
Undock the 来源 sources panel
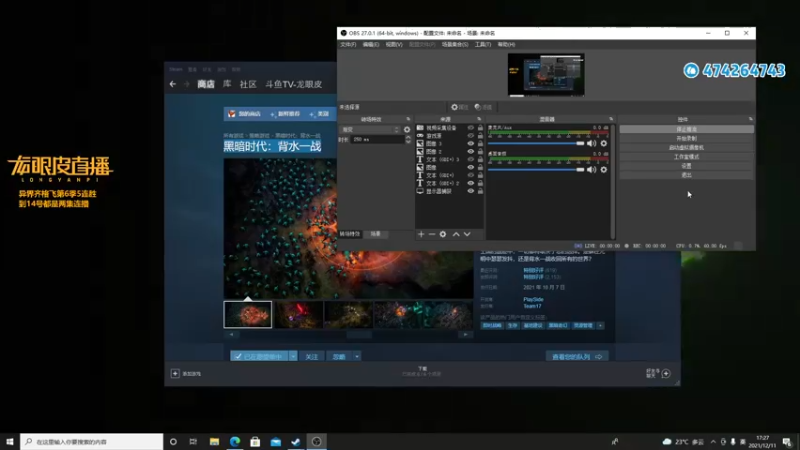[479, 119]
